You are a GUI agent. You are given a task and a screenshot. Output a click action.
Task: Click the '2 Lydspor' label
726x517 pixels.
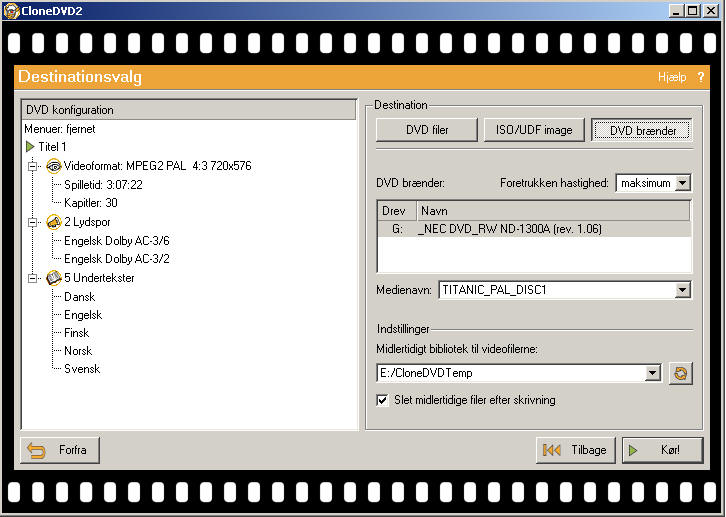(87, 222)
